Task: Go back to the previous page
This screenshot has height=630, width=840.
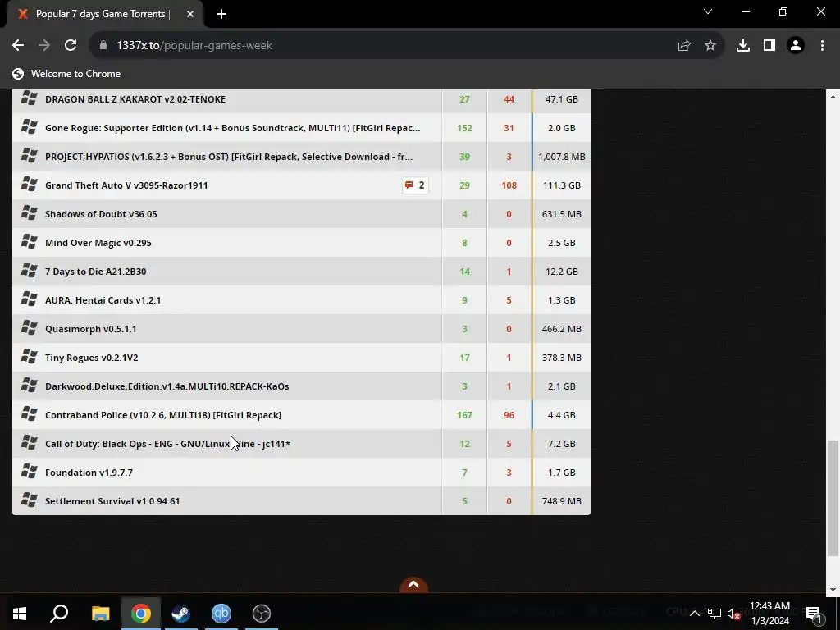Action: tap(18, 46)
